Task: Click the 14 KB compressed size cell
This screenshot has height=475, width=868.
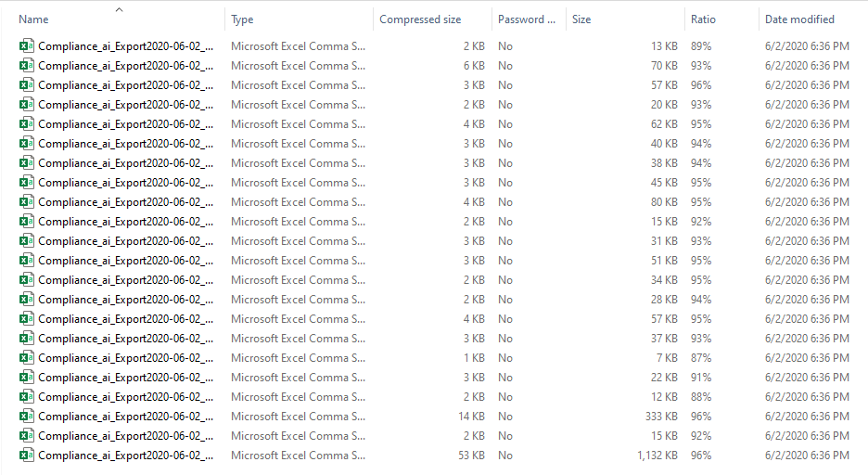Action: click(471, 417)
